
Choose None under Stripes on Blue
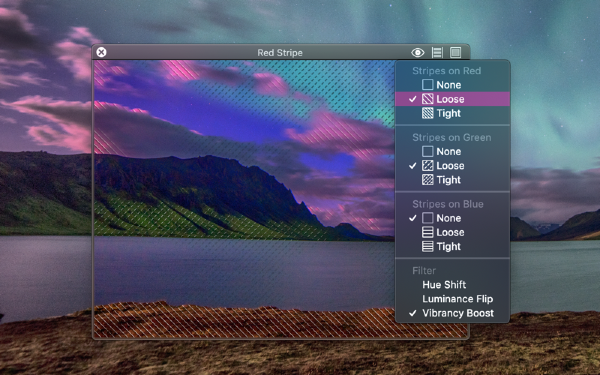pyautogui.click(x=453, y=218)
